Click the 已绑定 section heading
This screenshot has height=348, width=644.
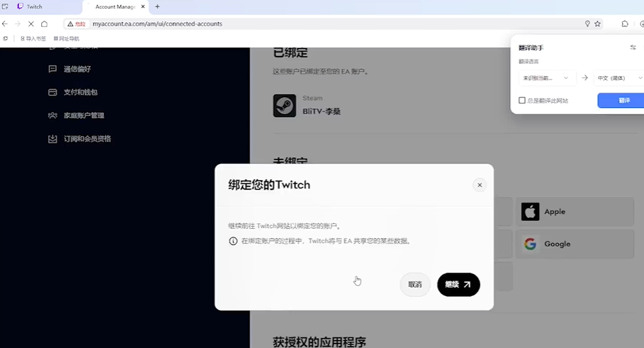[291, 53]
